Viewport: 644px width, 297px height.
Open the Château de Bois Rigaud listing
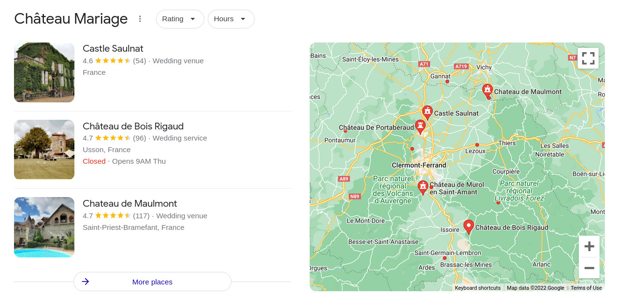tap(133, 126)
